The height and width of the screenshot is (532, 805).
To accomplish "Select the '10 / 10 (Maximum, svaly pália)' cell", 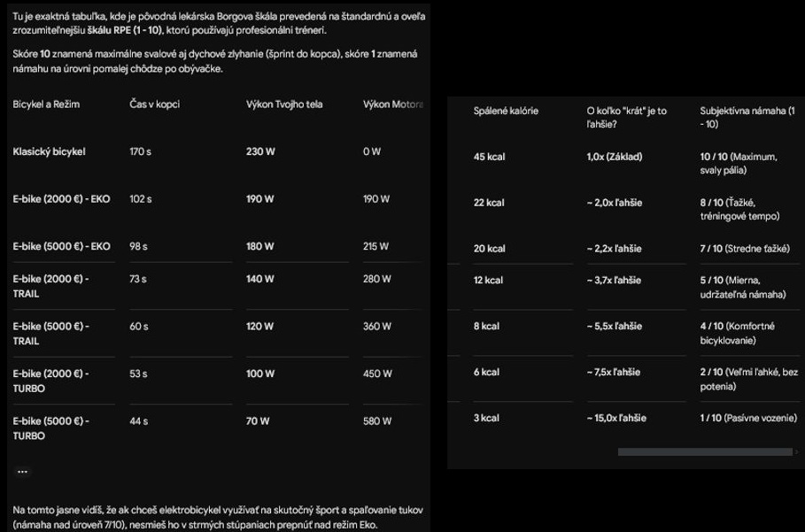I will coord(739,164).
